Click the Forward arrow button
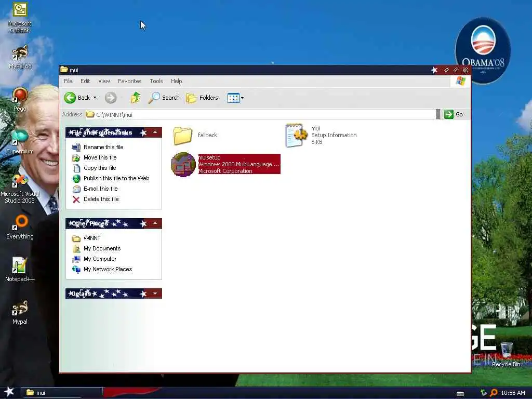The image size is (532, 399). [111, 98]
